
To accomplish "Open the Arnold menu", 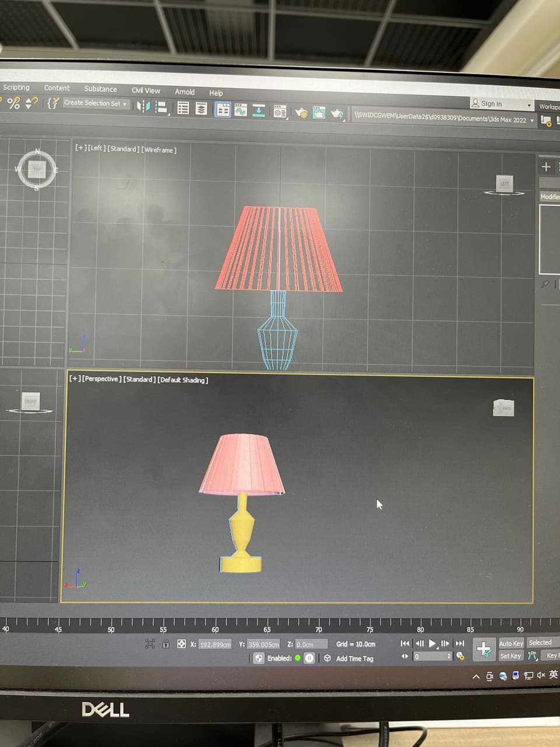I will pyautogui.click(x=185, y=92).
